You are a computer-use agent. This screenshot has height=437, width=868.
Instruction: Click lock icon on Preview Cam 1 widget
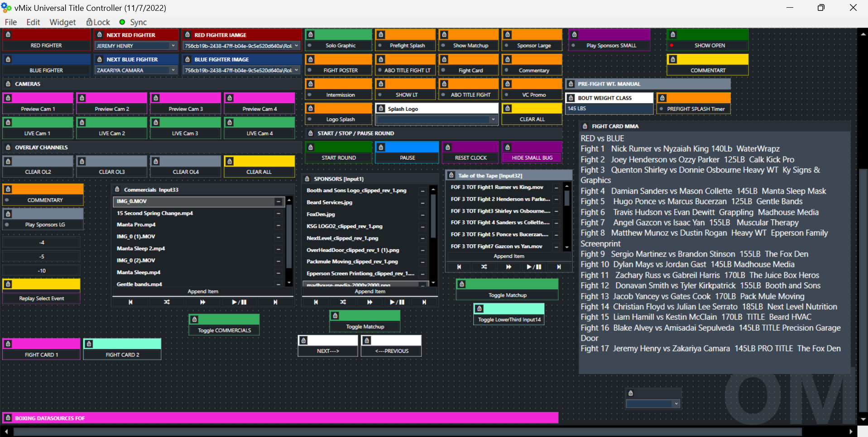point(8,98)
